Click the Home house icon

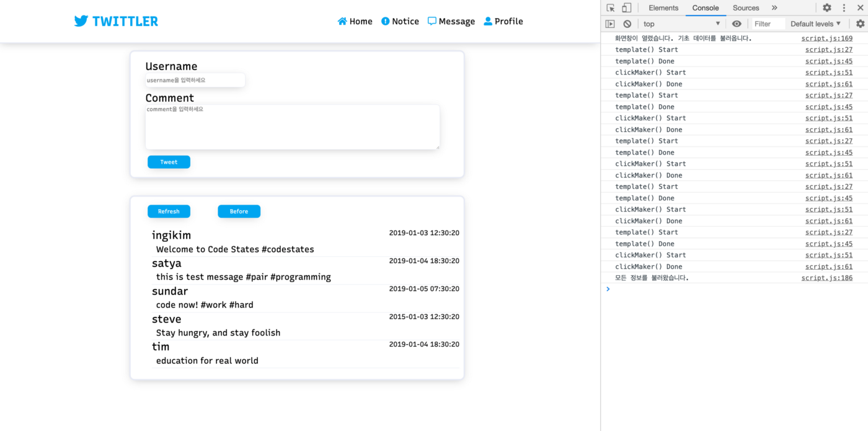(342, 21)
